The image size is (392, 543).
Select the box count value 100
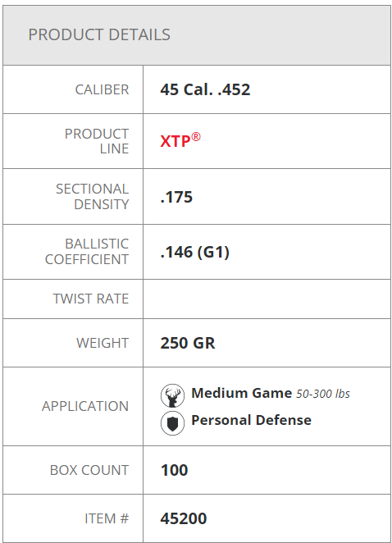(174, 470)
